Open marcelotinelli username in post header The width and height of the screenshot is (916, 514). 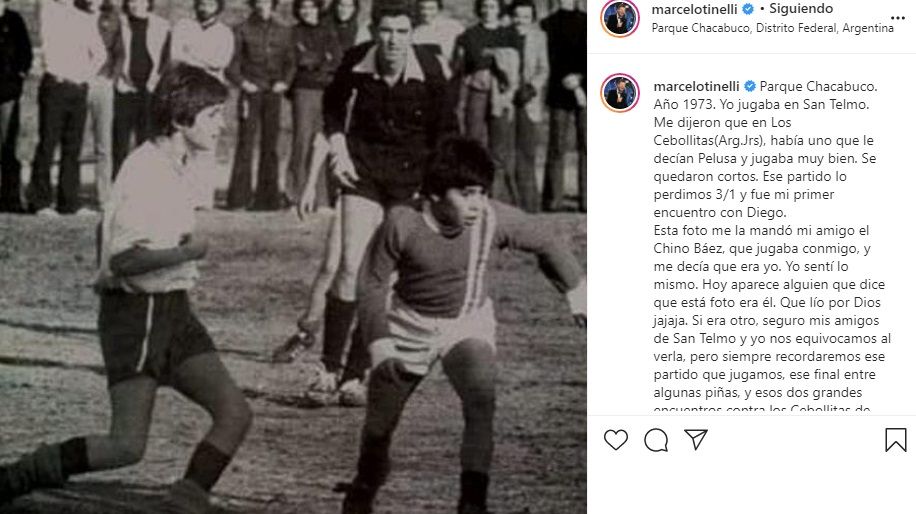[695, 9]
